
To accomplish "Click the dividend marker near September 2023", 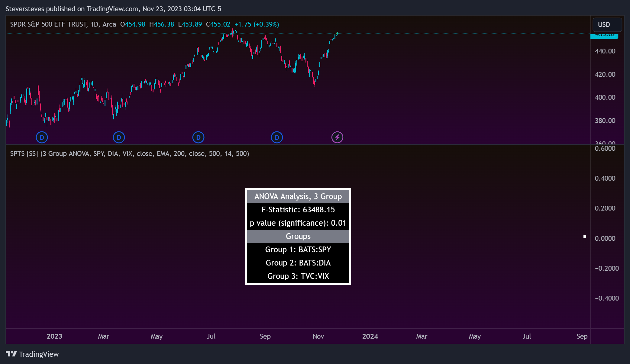I will 277,137.
